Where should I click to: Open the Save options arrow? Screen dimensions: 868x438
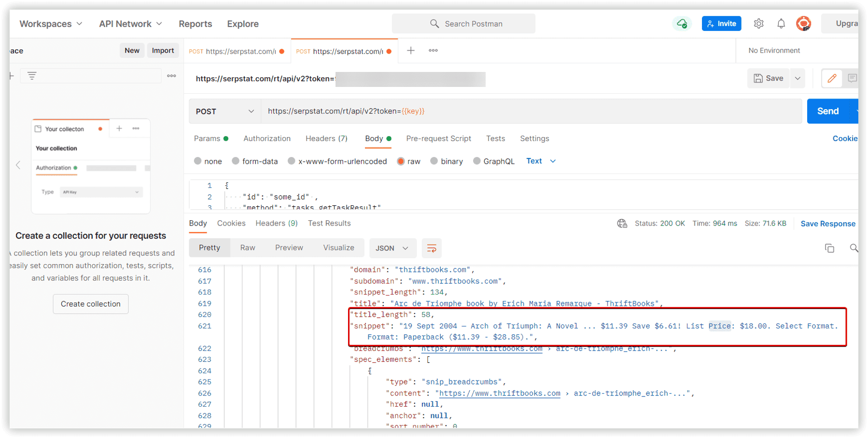click(798, 78)
